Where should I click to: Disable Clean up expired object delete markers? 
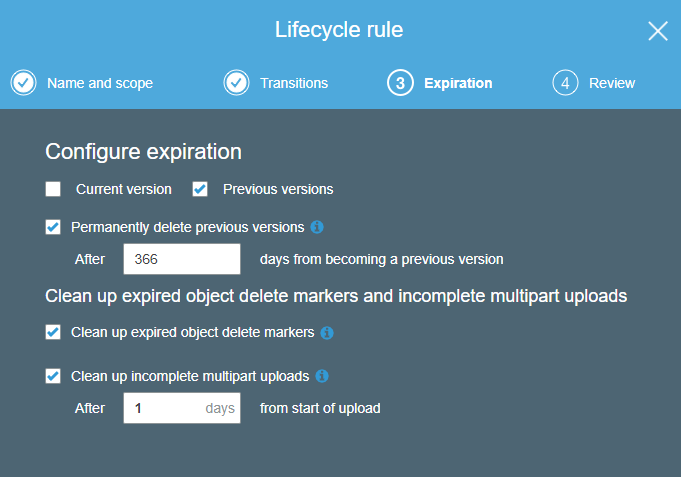click(x=53, y=332)
